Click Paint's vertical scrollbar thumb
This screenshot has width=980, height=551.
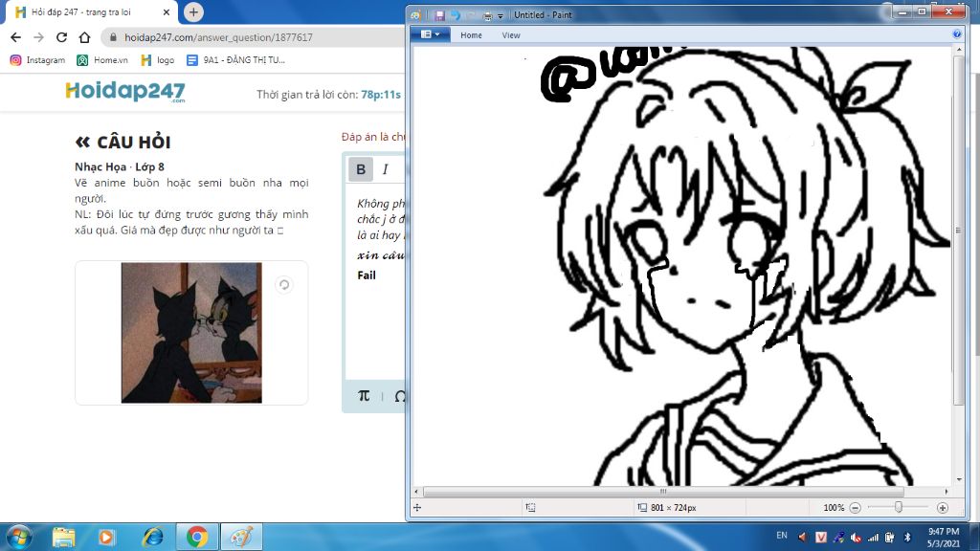pyautogui.click(x=959, y=231)
